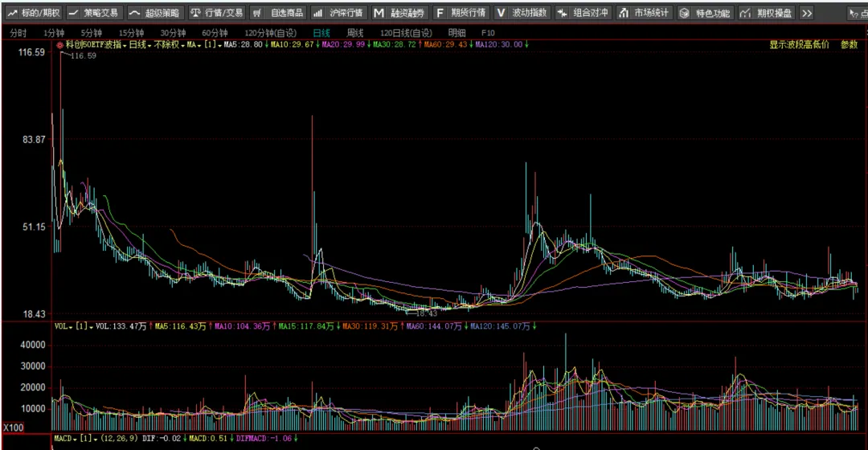Image resolution: width=868 pixels, height=450 pixels.
Task: Open 特色功能 with the cube icon
Action: [706, 13]
